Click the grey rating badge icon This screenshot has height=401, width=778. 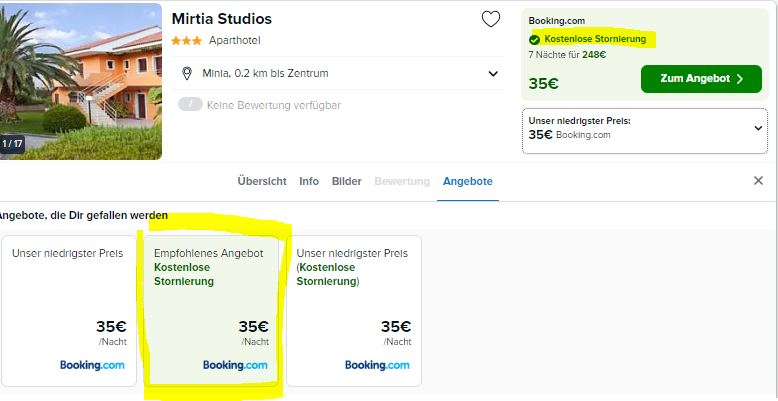click(x=190, y=105)
